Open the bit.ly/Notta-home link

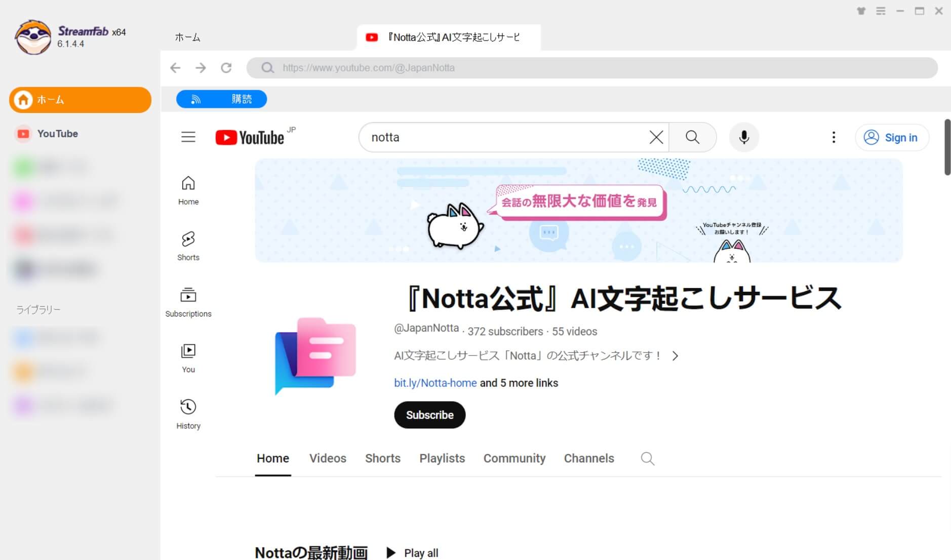click(x=435, y=383)
